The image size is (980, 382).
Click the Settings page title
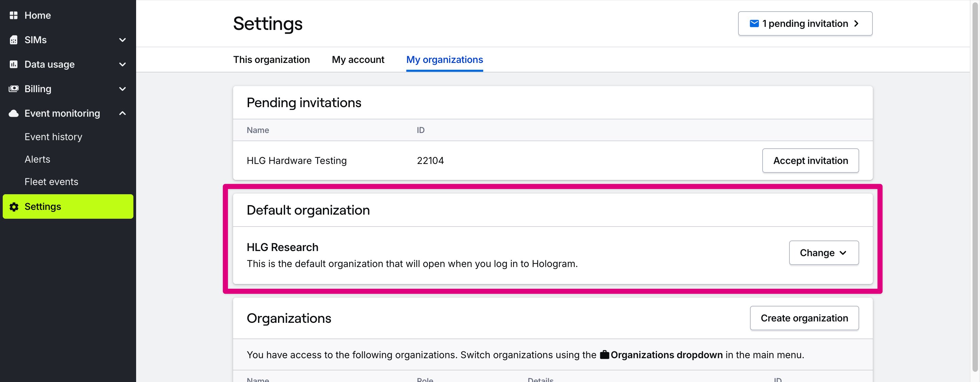[x=267, y=24]
